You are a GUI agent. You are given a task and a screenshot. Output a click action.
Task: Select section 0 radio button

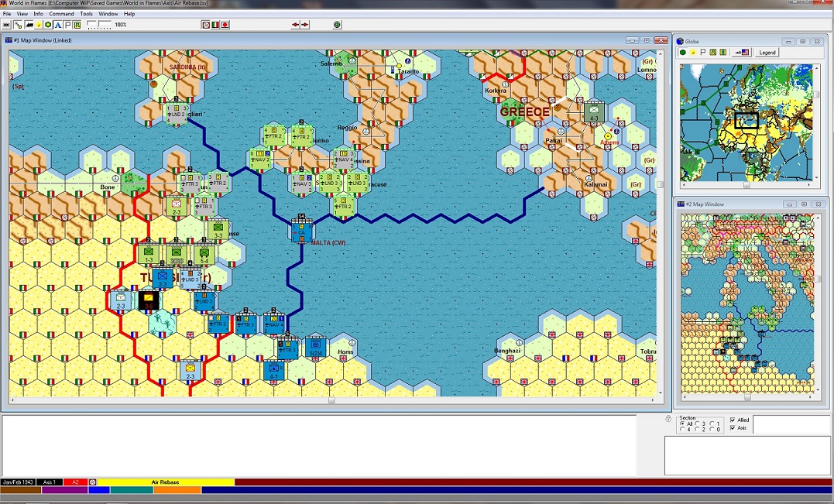coord(712,430)
